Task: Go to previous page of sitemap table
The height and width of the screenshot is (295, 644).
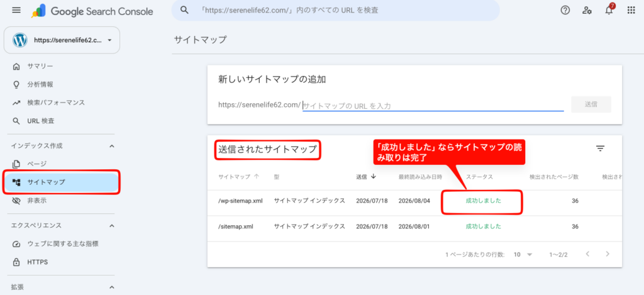Action: (x=588, y=254)
